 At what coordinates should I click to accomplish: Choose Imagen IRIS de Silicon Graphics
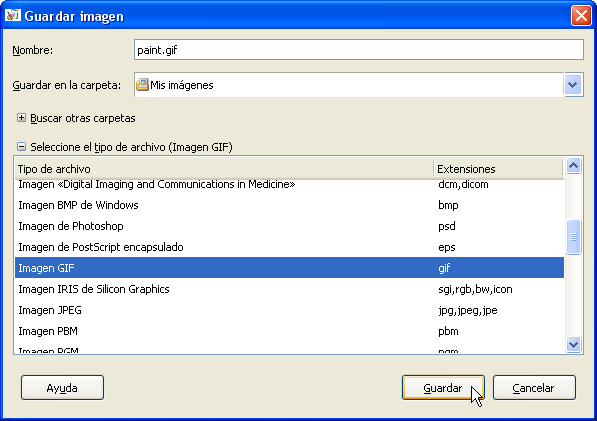coord(289,289)
